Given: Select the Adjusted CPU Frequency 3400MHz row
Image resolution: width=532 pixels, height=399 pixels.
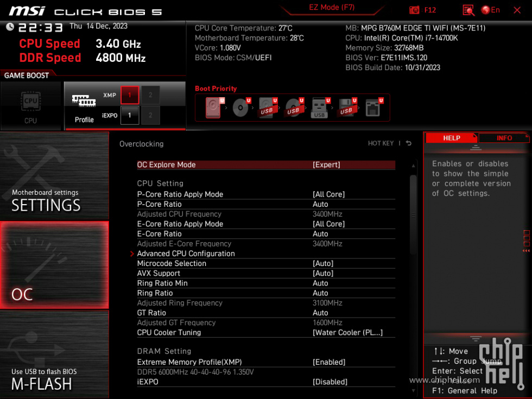Looking at the screenshot, I should pos(266,214).
